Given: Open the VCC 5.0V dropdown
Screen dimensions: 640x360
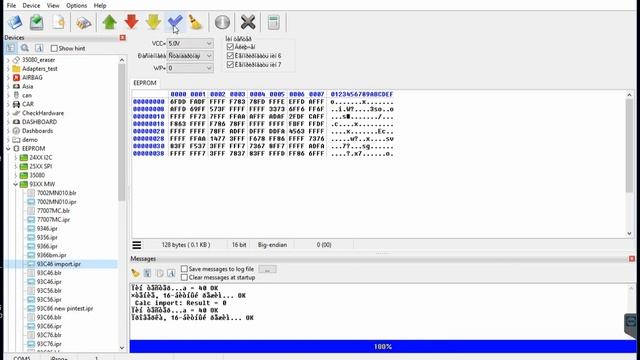Looking at the screenshot, I should pyautogui.click(x=190, y=43).
